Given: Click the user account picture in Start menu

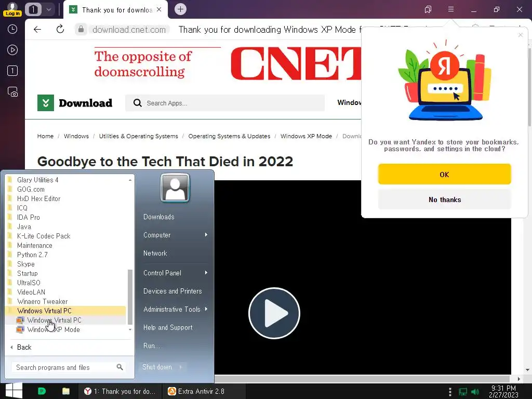Looking at the screenshot, I should click(175, 188).
